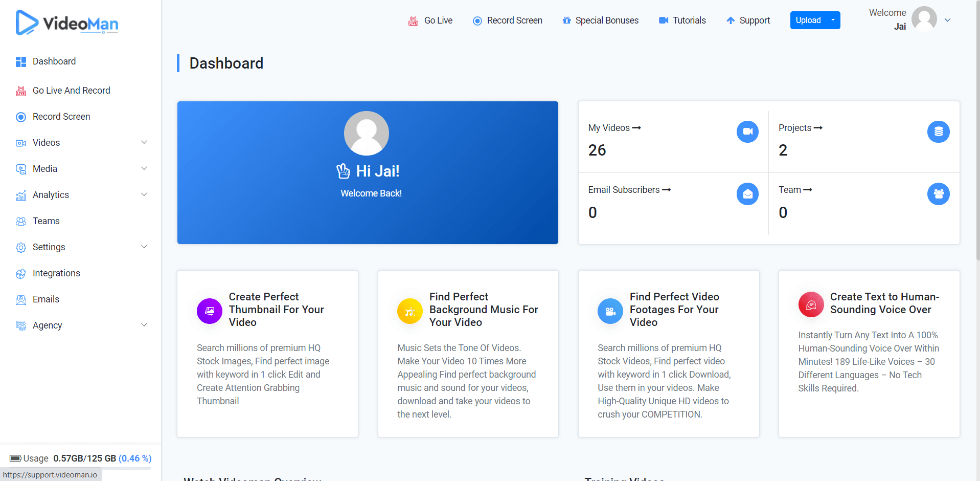This screenshot has width=980, height=481.
Task: Open the Upload button dropdown arrow
Action: click(833, 20)
